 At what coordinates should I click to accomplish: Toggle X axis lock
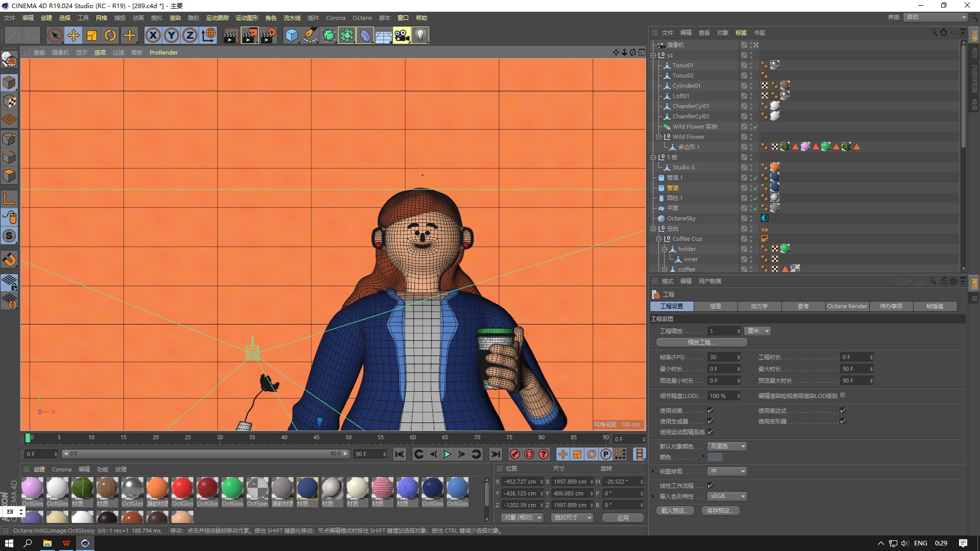153,36
